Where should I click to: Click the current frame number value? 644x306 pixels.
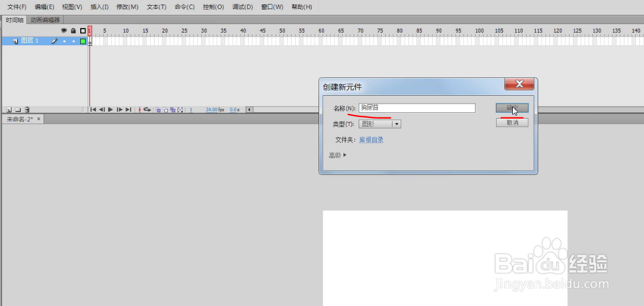(191, 109)
